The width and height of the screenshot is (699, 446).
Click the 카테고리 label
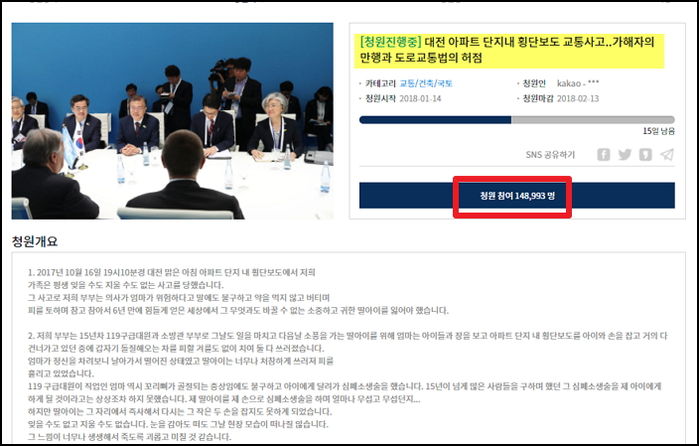click(x=380, y=83)
